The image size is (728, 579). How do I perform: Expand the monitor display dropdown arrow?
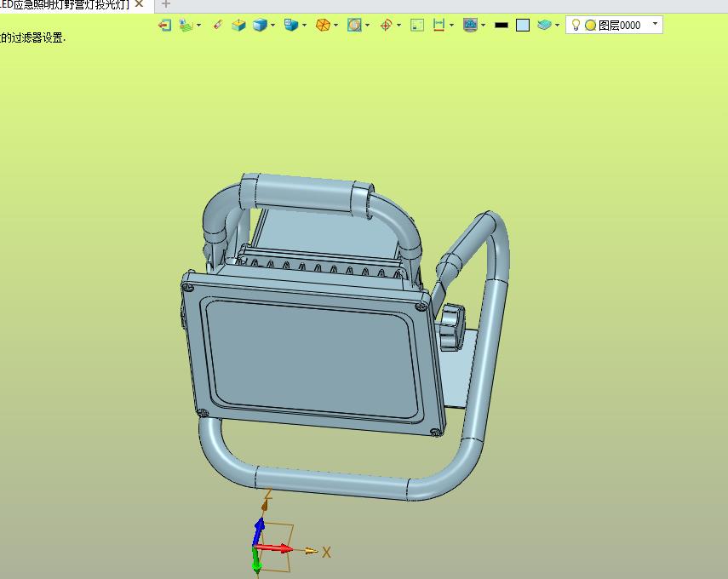tap(484, 25)
